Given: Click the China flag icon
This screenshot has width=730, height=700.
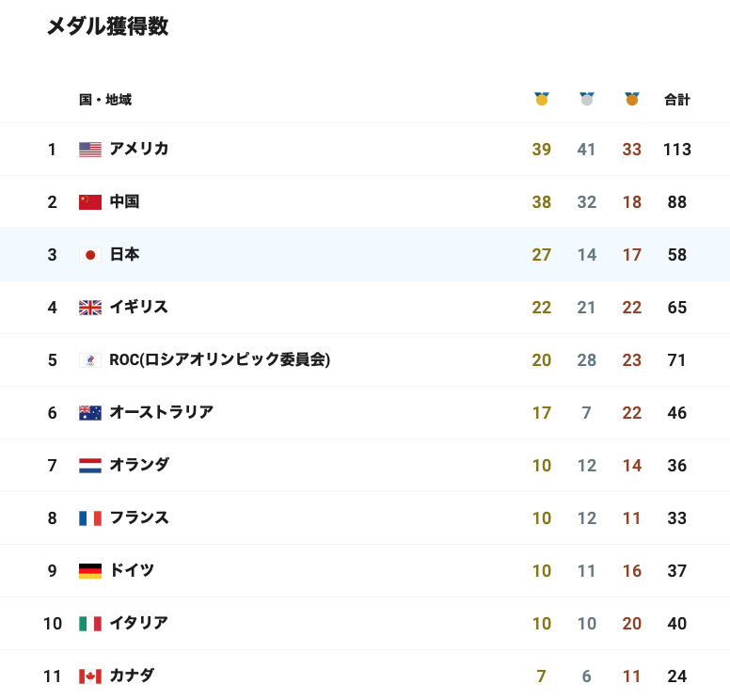Looking at the screenshot, I should tap(90, 202).
